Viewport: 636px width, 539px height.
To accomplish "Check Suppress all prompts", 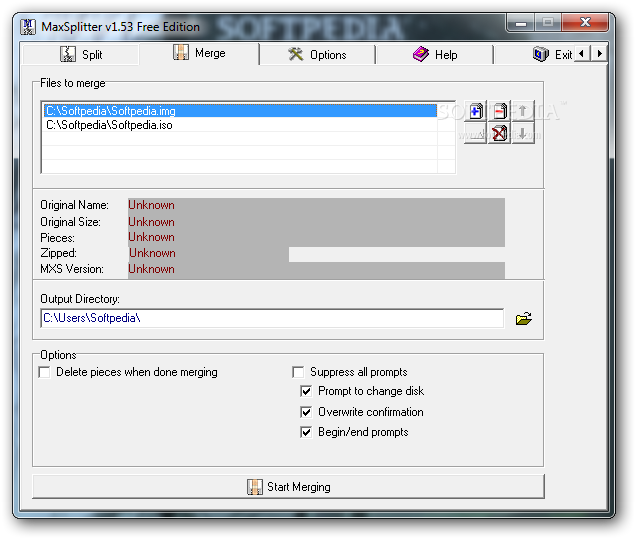I will [298, 372].
